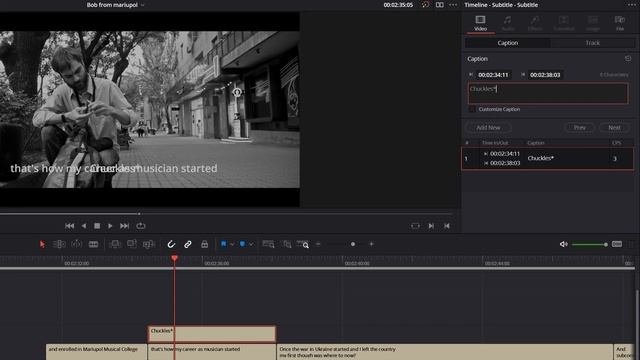Select the Blade Edit Mode tool
Screen dimensions: 640x360
point(93,244)
